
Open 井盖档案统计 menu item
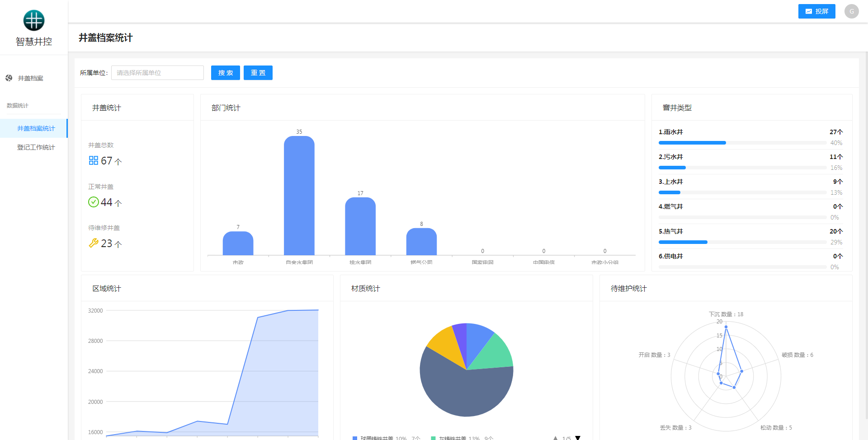pos(36,128)
